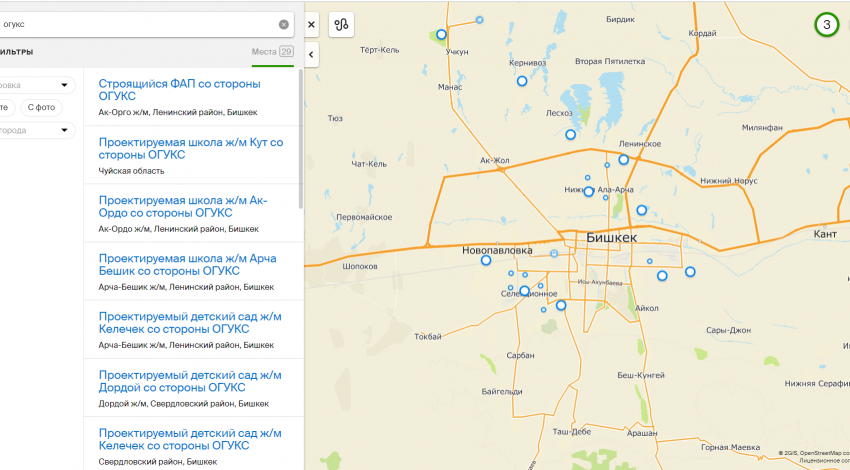Expand the city filter dropdown
The height and width of the screenshot is (470, 850).
(66, 130)
